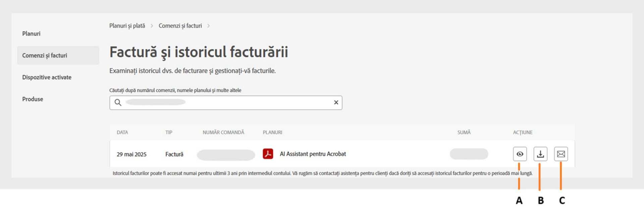Click the chevron after Planuri și plată

point(152,26)
